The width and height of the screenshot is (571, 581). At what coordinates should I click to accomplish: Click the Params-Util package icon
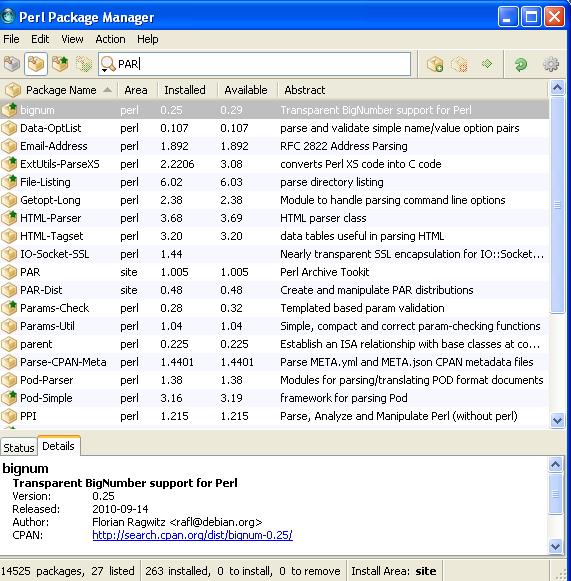click(x=9, y=326)
